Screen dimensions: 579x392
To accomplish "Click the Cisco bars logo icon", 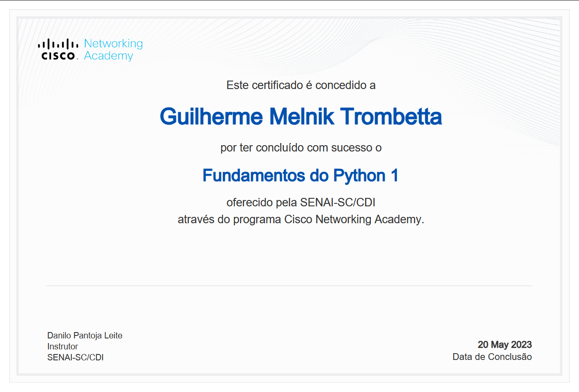I will pos(58,44).
